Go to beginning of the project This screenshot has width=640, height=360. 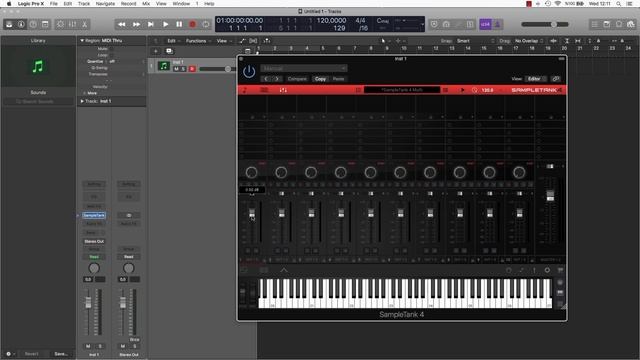coord(151,24)
